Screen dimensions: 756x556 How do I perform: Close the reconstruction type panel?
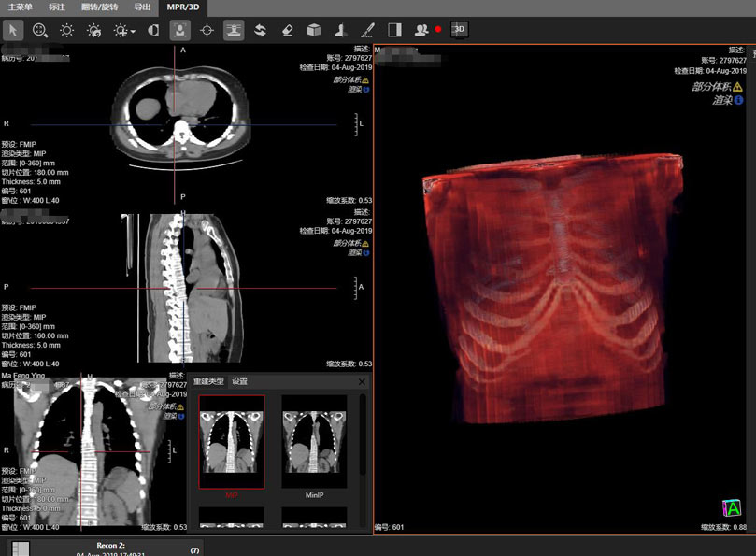click(x=363, y=381)
